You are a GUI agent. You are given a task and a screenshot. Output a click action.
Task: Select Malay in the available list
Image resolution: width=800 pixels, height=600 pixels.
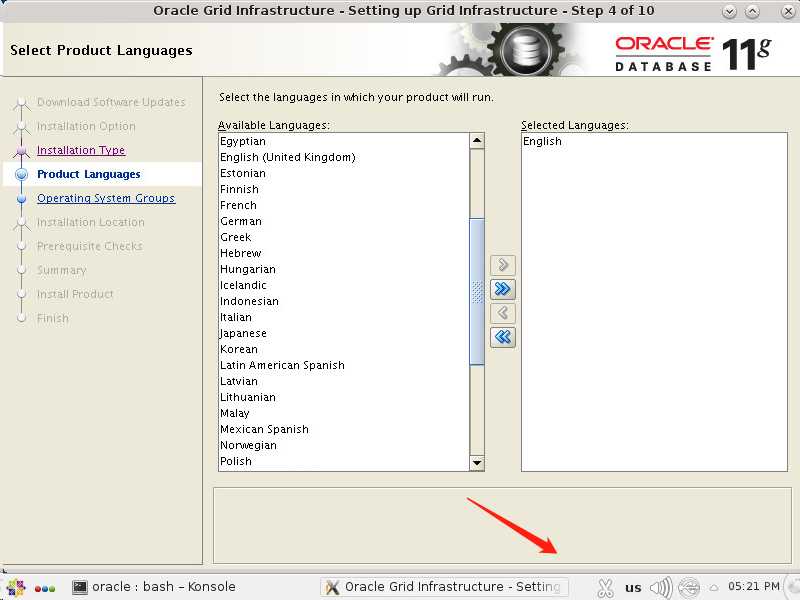343,413
